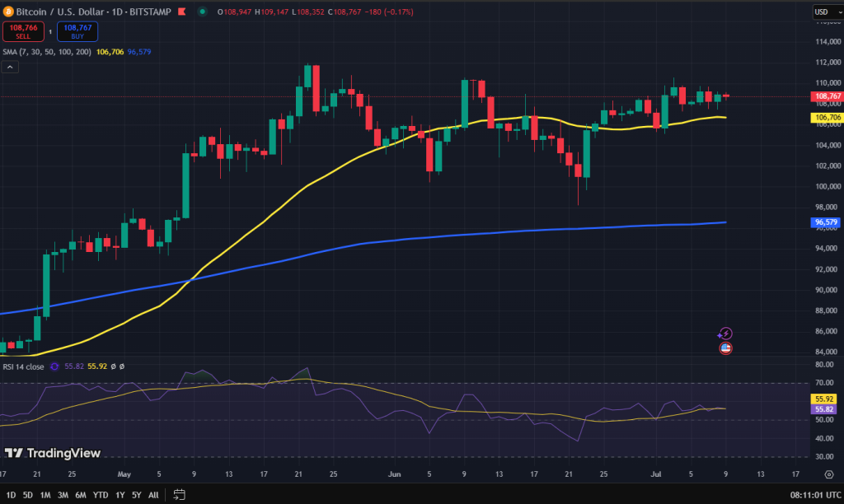844x504 pixels.
Task: Click the US flag economic event icon
Action: [x=725, y=348]
